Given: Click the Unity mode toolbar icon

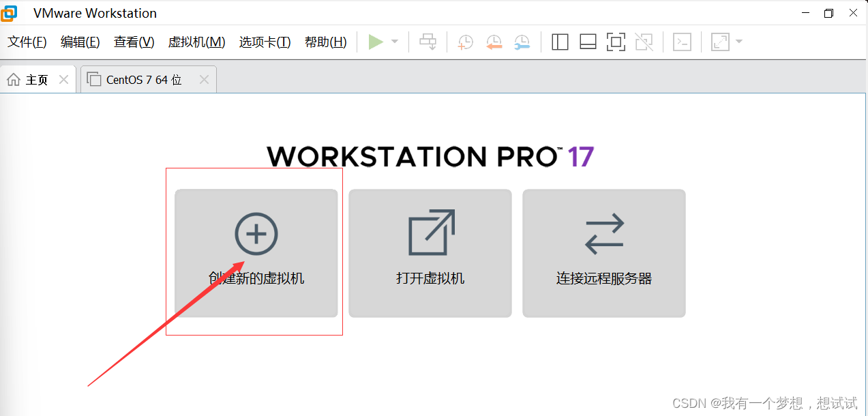Looking at the screenshot, I should (644, 42).
